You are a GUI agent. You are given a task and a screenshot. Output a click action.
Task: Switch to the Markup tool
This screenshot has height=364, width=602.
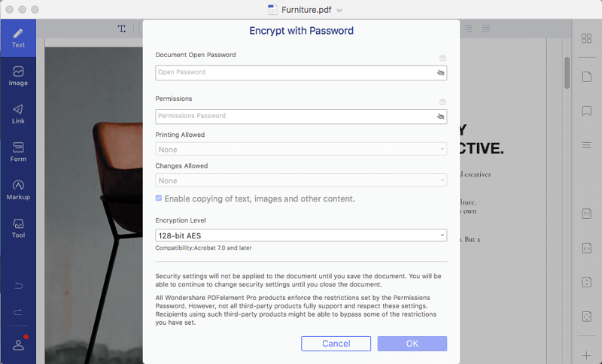pos(18,190)
